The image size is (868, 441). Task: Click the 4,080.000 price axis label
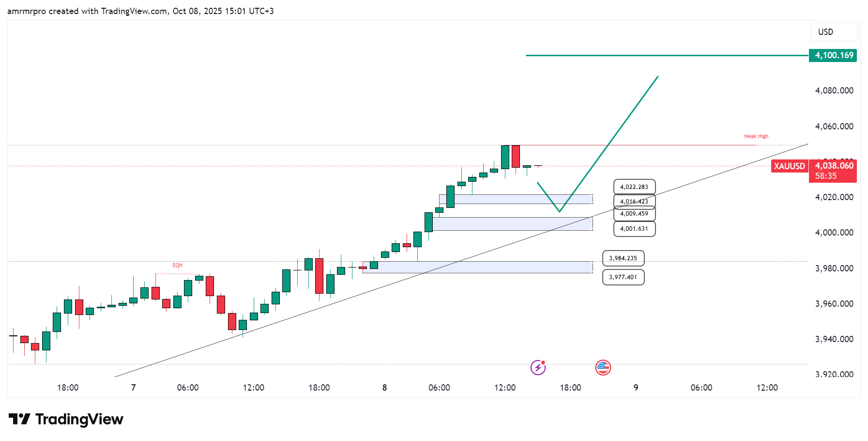coord(834,91)
